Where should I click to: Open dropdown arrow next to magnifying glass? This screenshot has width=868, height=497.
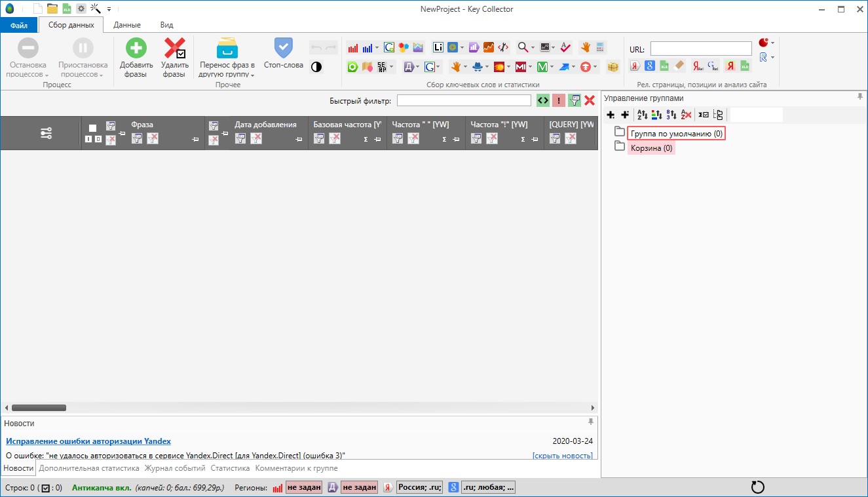pos(533,48)
